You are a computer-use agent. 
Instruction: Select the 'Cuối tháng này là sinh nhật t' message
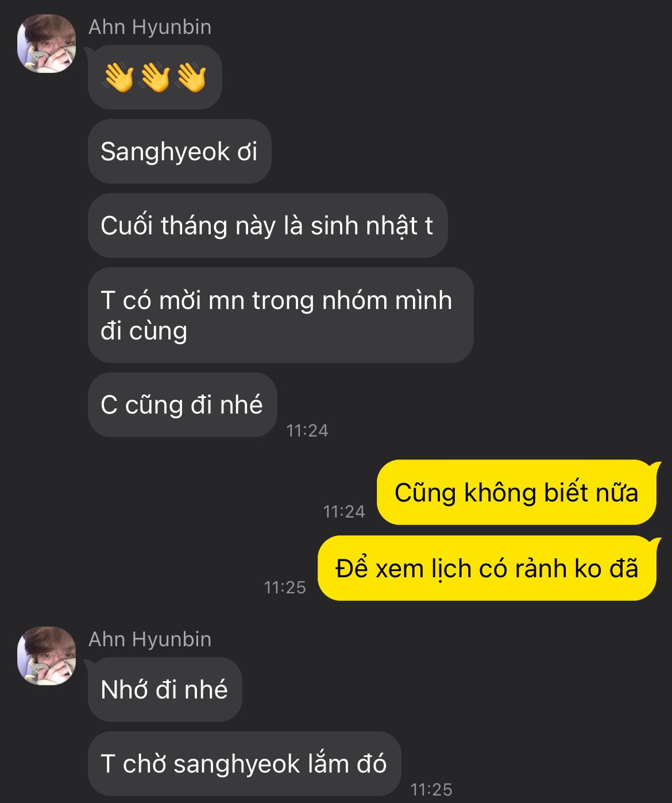coord(268,226)
